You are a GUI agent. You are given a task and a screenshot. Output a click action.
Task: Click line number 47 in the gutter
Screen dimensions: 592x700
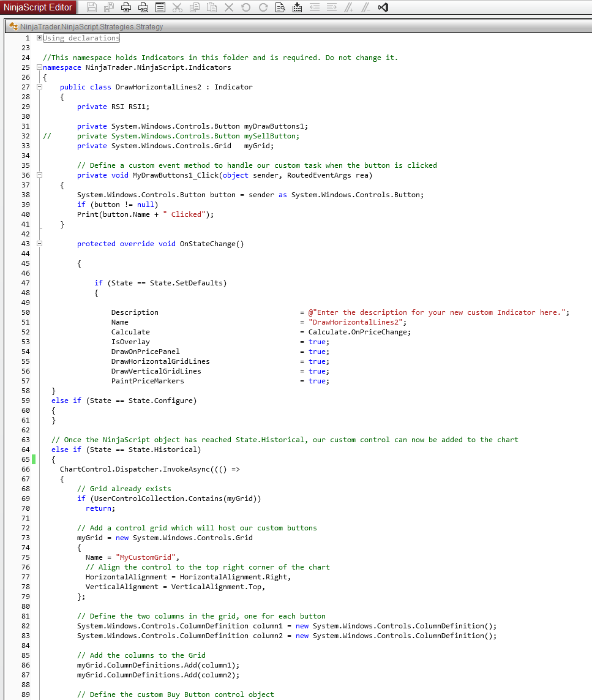(x=26, y=283)
